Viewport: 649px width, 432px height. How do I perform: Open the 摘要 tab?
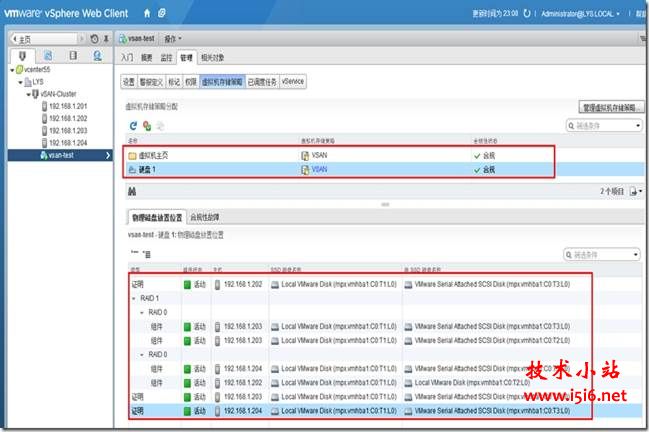point(147,58)
